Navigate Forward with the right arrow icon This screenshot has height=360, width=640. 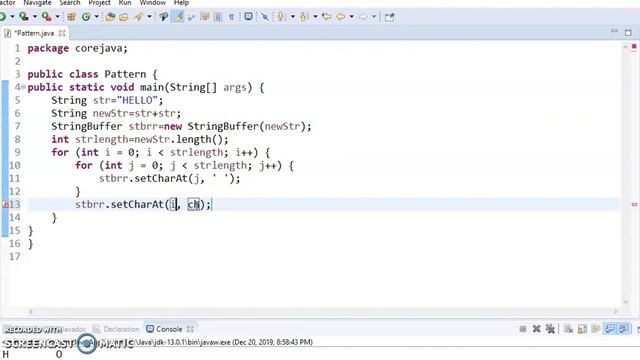(363, 17)
